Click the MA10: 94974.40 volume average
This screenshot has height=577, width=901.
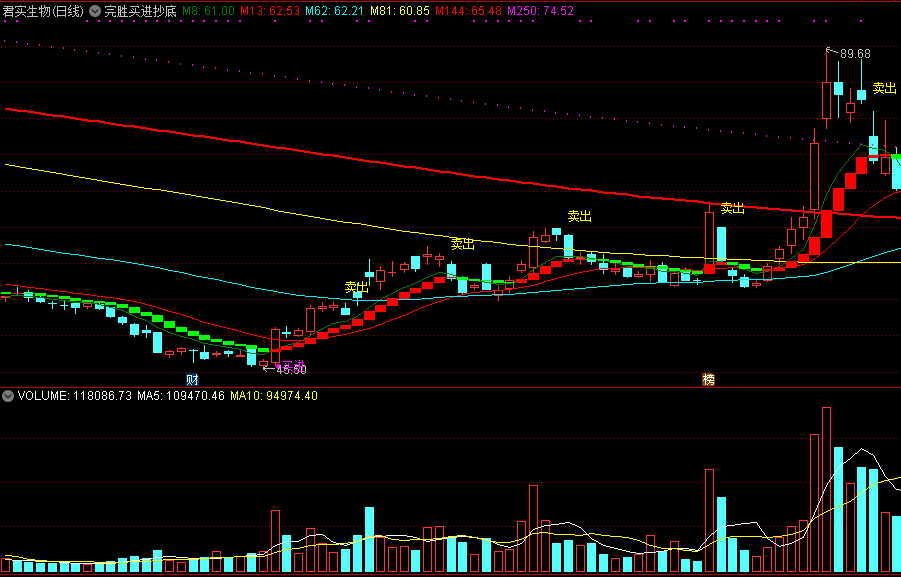point(274,396)
